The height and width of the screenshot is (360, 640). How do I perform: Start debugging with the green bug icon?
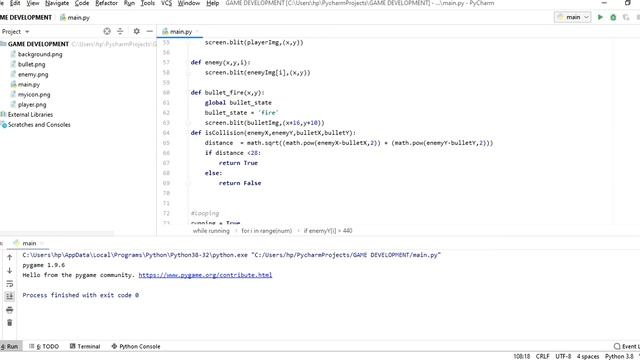[x=613, y=17]
